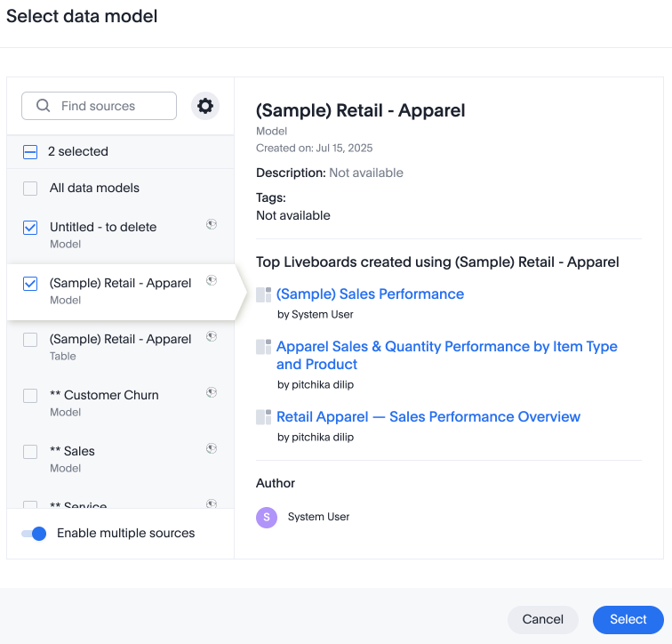
Task: Click the Liveboard icon next to Apparel Sales & Quantity Performance
Action: point(264,347)
